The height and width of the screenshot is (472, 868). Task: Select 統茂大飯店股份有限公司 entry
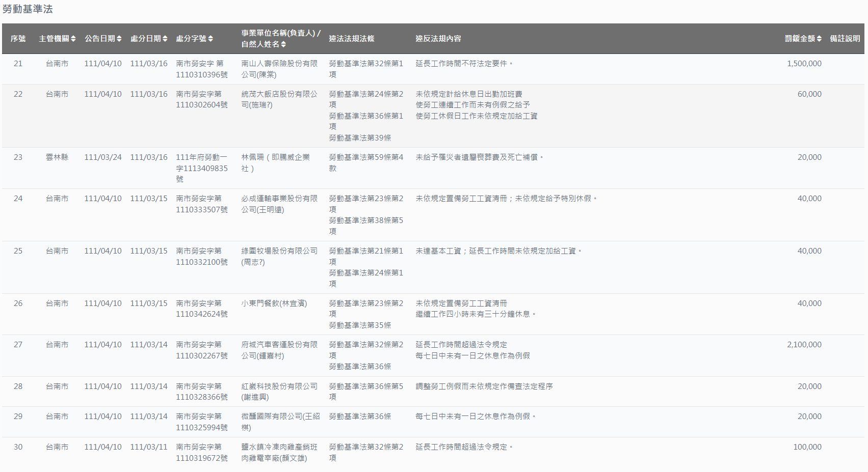(279, 99)
